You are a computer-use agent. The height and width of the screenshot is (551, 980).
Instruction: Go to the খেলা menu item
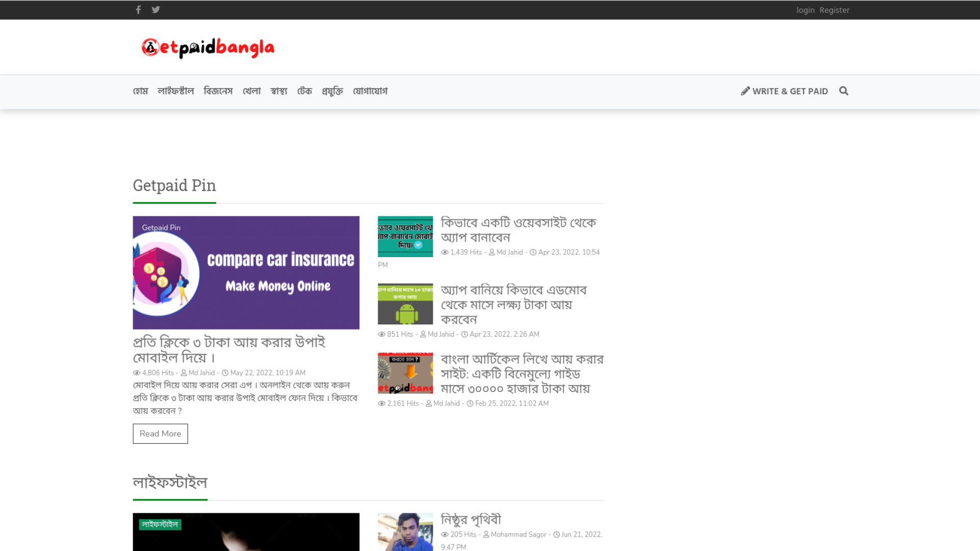coord(252,91)
